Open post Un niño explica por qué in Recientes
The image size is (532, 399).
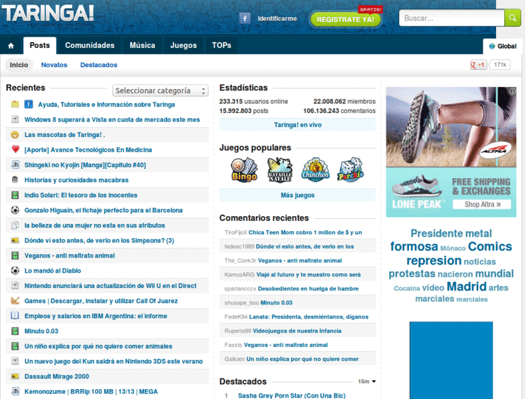pos(98,346)
